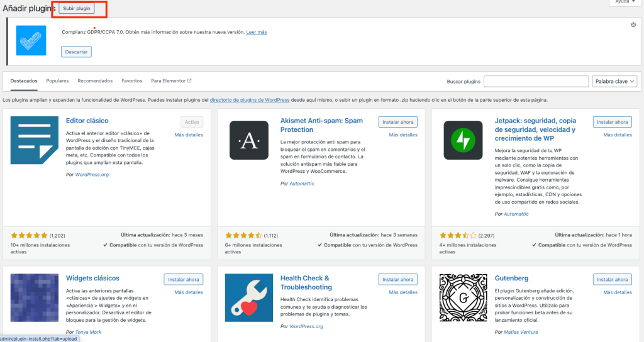
Task: Expand the Palabra clave dropdown
Action: [614, 81]
